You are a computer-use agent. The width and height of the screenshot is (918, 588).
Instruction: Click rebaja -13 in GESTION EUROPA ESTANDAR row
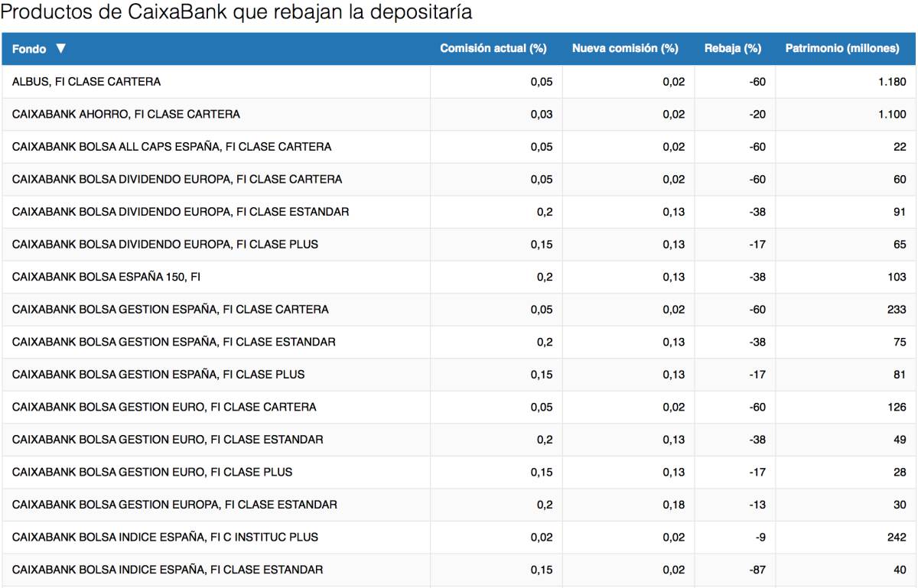coord(758,505)
